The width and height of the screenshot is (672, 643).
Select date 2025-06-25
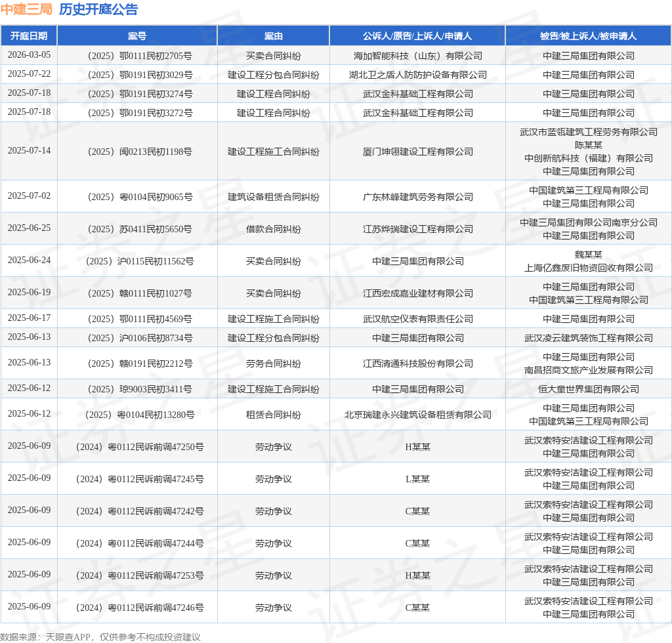pos(29,228)
